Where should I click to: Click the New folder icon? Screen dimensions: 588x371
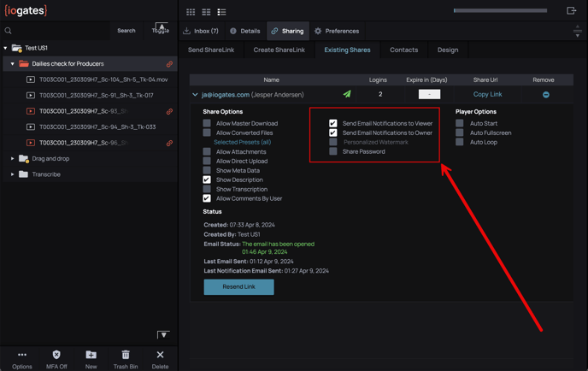[91, 355]
